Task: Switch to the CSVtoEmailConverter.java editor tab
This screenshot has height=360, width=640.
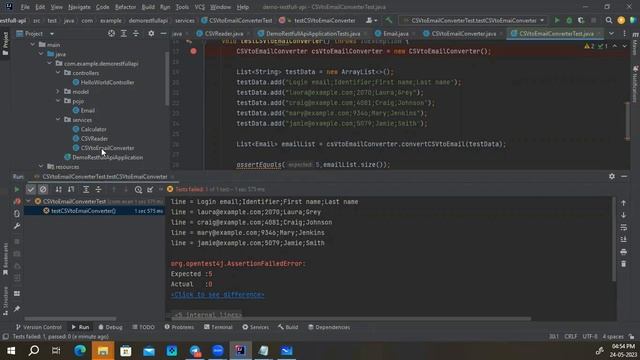Action: click(464, 33)
